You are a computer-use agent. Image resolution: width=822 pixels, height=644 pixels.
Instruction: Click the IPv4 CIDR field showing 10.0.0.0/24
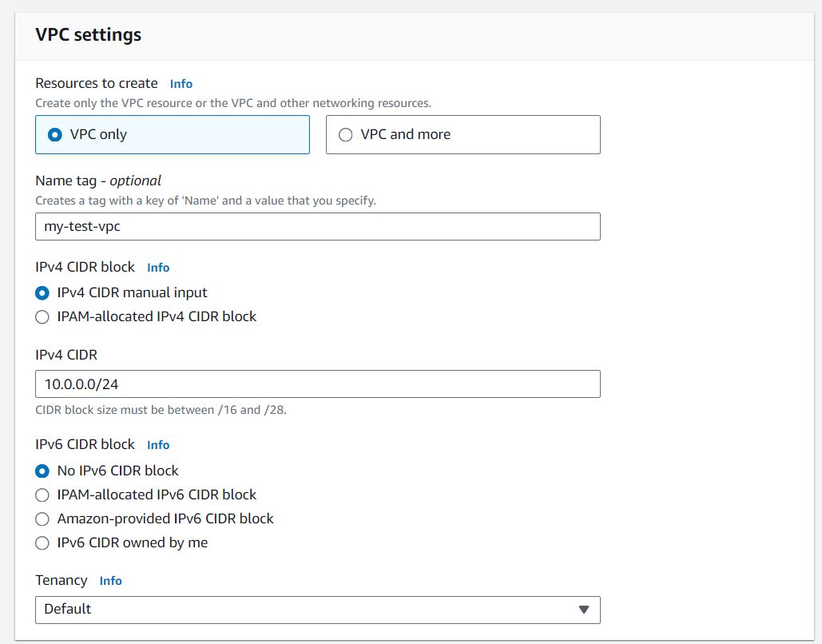click(x=317, y=384)
